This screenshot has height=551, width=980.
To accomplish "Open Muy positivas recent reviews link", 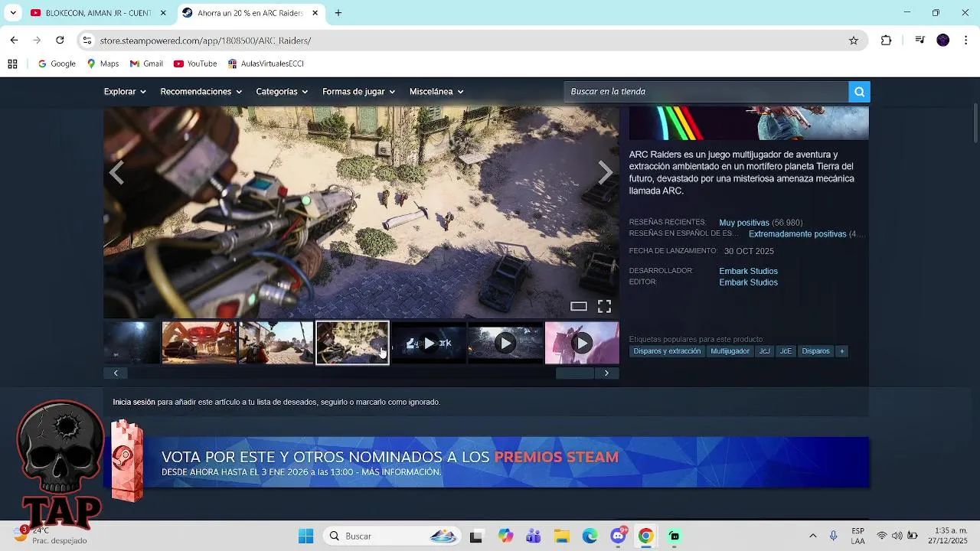I will point(744,223).
